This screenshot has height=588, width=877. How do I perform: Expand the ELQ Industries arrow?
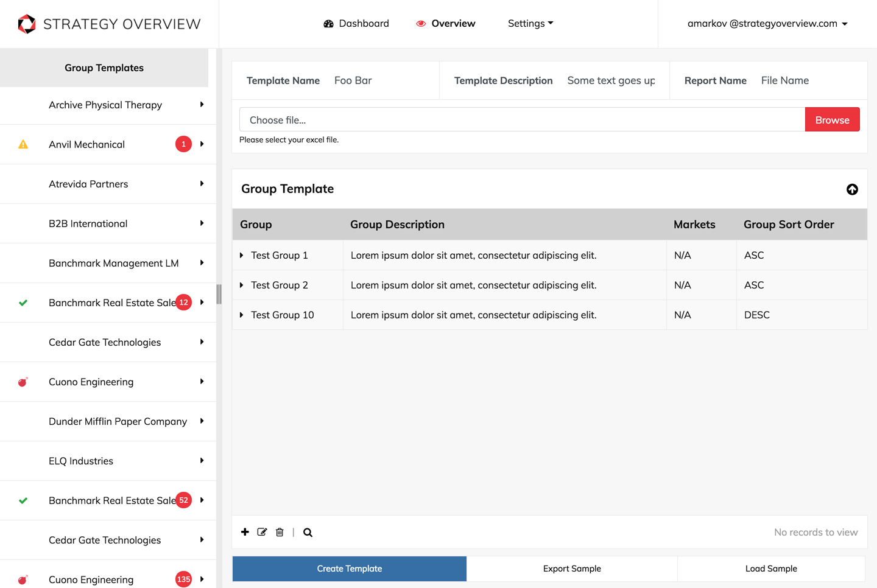(x=202, y=461)
